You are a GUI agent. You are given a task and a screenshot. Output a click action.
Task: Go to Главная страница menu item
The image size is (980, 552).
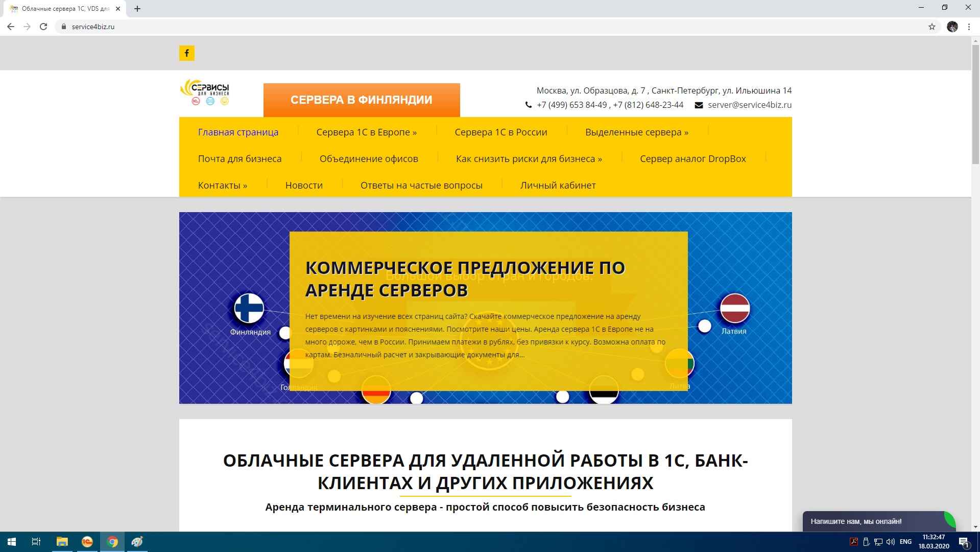238,132
